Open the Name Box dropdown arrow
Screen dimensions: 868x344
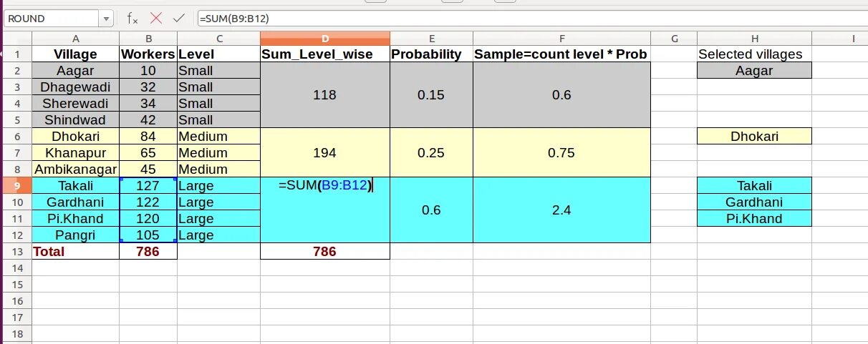click(x=107, y=19)
